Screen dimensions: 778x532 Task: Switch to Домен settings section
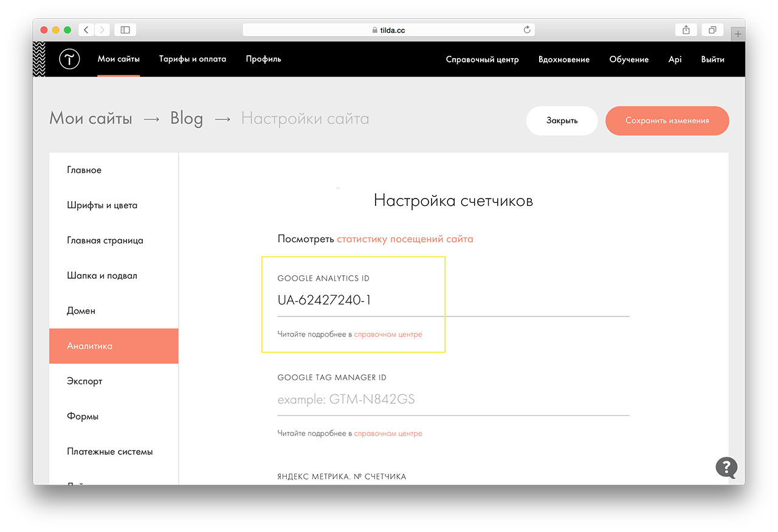[x=81, y=311]
